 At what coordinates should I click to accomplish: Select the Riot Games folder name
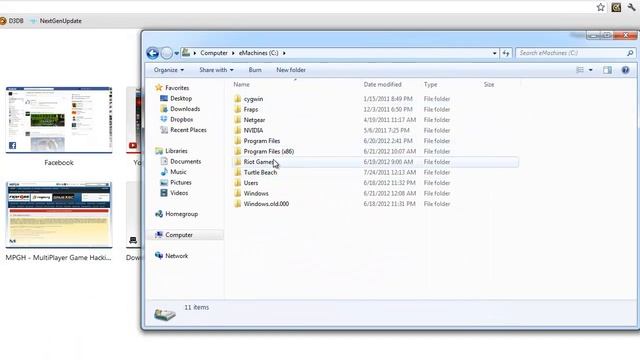pos(259,162)
